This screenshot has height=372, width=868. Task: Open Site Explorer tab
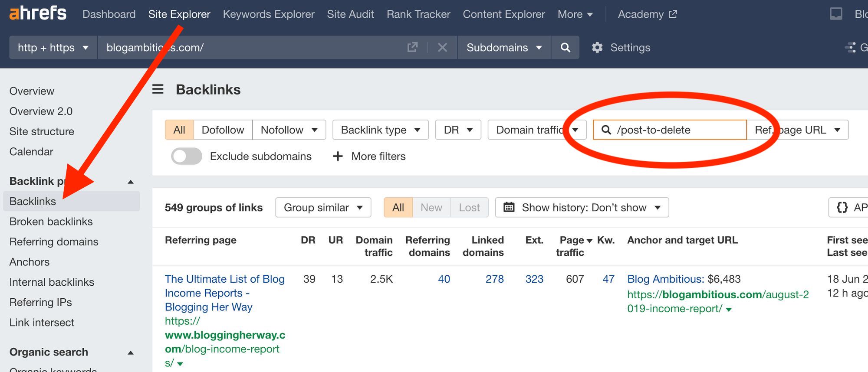pos(179,14)
